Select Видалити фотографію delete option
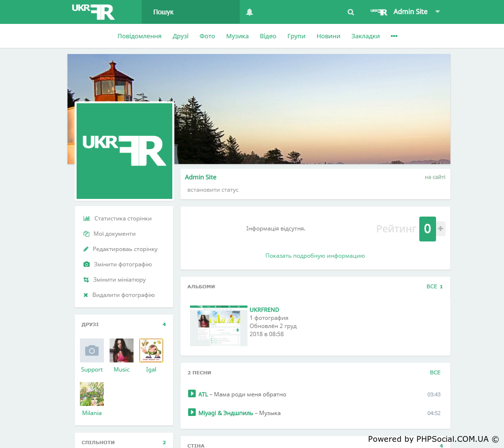 pyautogui.click(x=123, y=295)
